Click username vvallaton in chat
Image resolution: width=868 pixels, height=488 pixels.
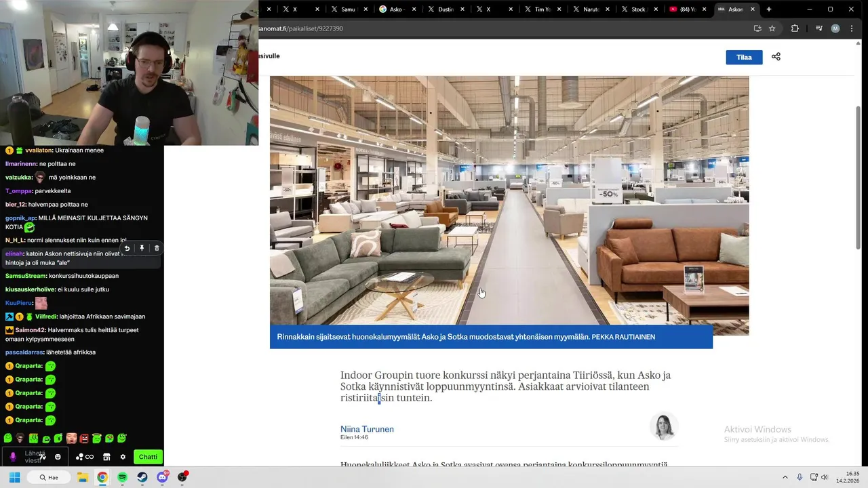tap(39, 150)
